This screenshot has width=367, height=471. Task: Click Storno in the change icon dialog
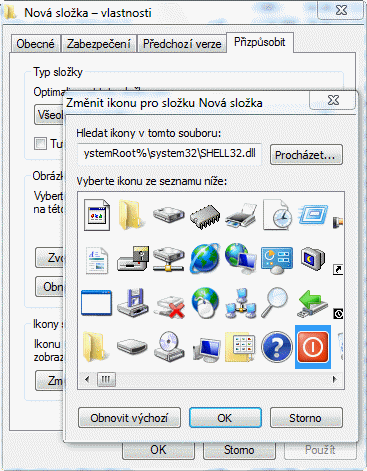point(306,417)
